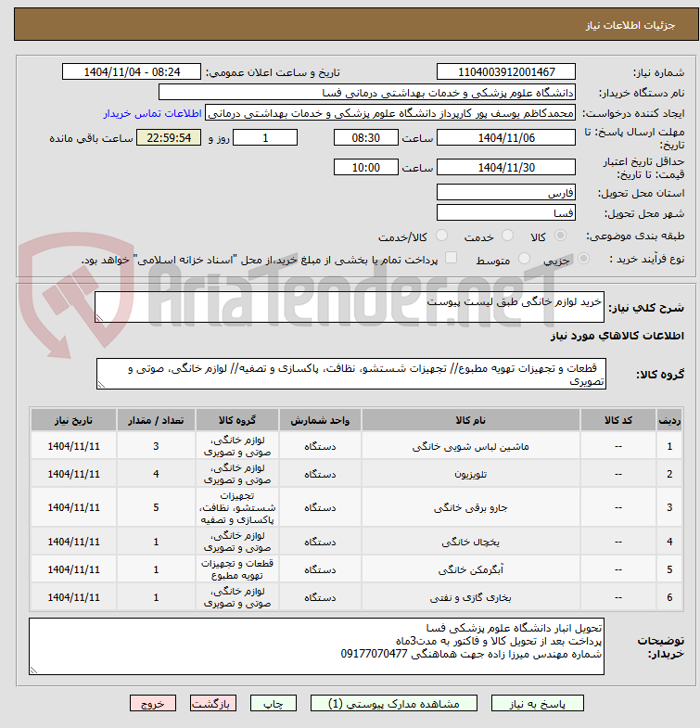This screenshot has height=728, width=700.
Task: Click the validity time field 10:00
Action: point(366,168)
